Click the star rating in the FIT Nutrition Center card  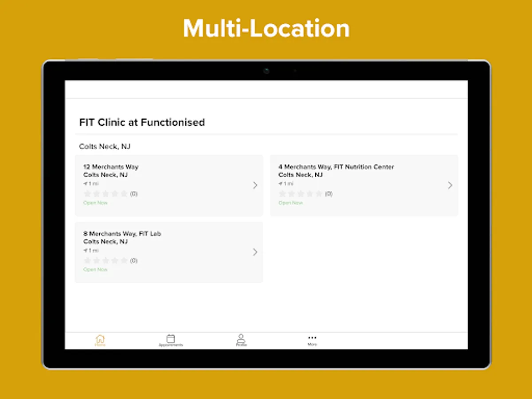coord(301,194)
